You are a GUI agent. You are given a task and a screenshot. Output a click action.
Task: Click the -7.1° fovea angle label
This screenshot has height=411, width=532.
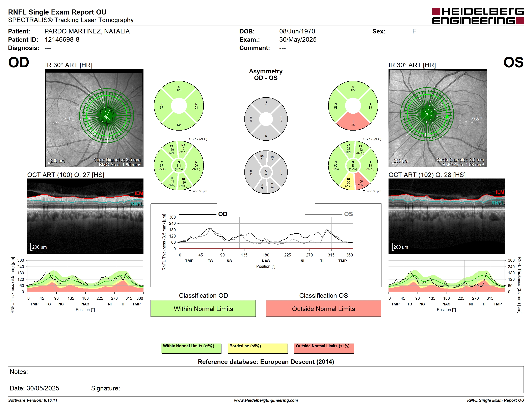point(68,118)
